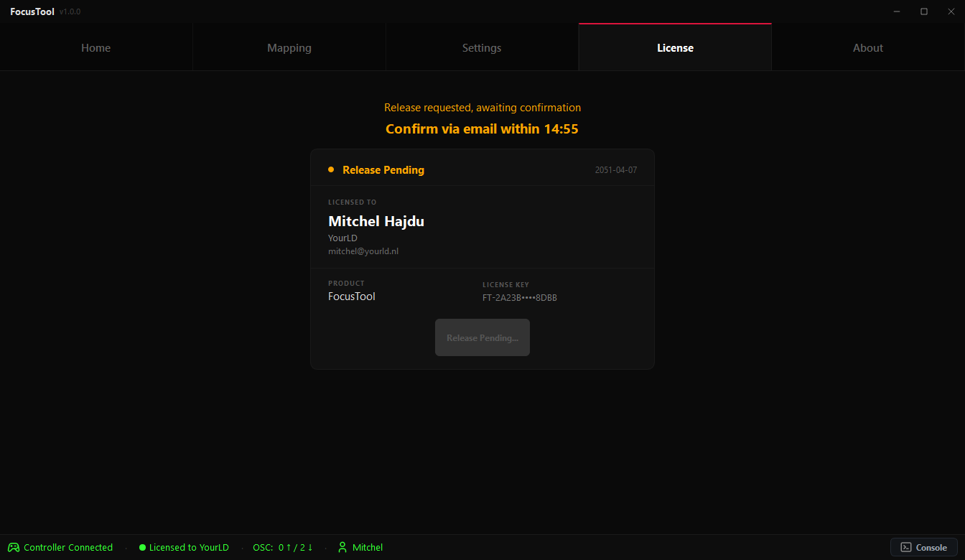Click the Controller Connected status text

[68, 547]
